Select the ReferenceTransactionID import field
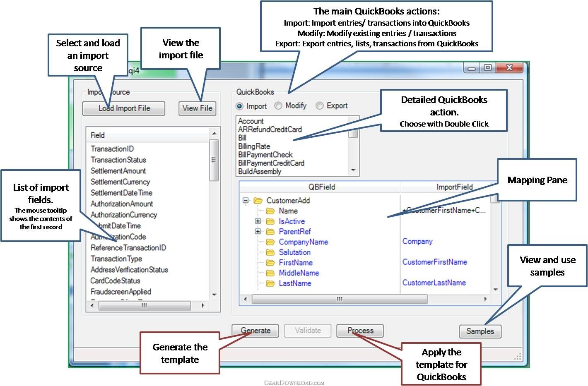Viewport: 588px width, 386px height. coord(128,248)
